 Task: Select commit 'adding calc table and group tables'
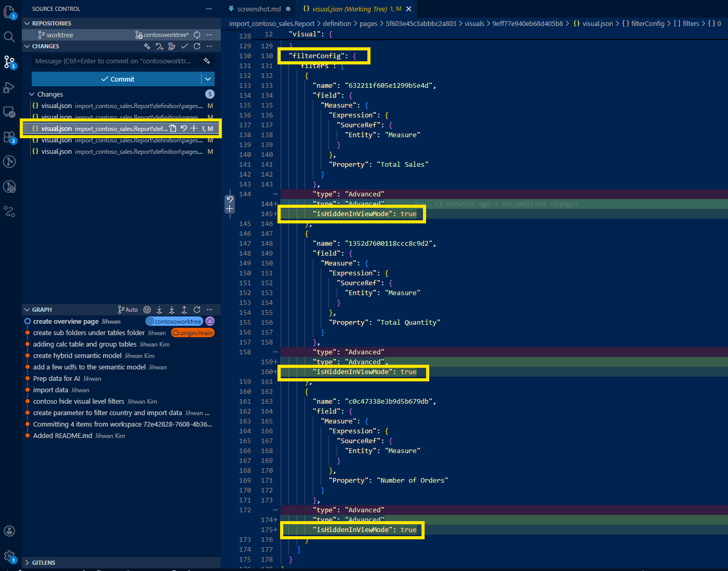(x=85, y=344)
